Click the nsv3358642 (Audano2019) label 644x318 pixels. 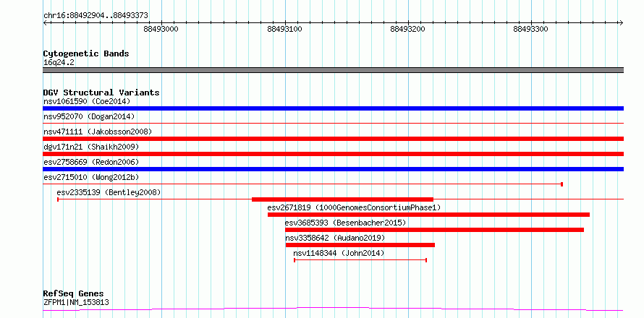tap(335, 238)
